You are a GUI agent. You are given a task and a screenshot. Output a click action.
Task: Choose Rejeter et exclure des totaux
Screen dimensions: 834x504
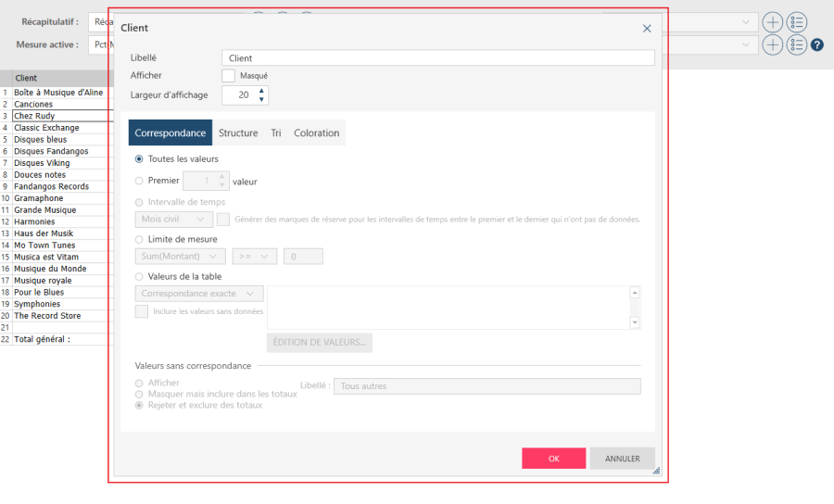(139, 405)
